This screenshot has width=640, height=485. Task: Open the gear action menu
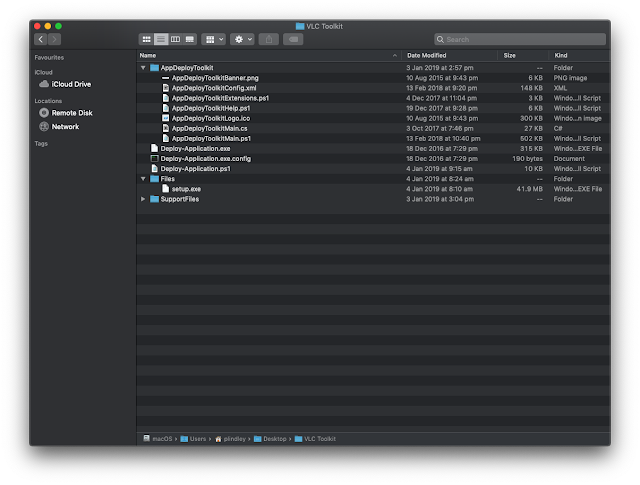pyautogui.click(x=242, y=39)
